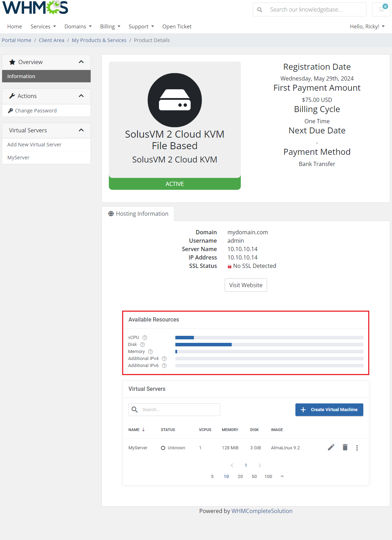Click the AlmaLinux 9.2 image cell
This screenshot has height=540, width=392.
click(285, 448)
